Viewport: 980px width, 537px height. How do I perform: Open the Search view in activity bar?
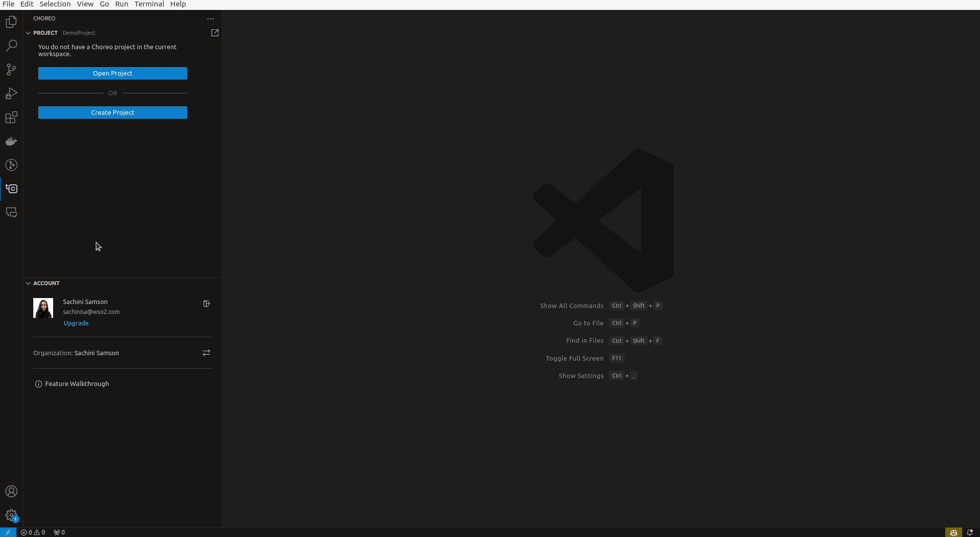coord(11,46)
